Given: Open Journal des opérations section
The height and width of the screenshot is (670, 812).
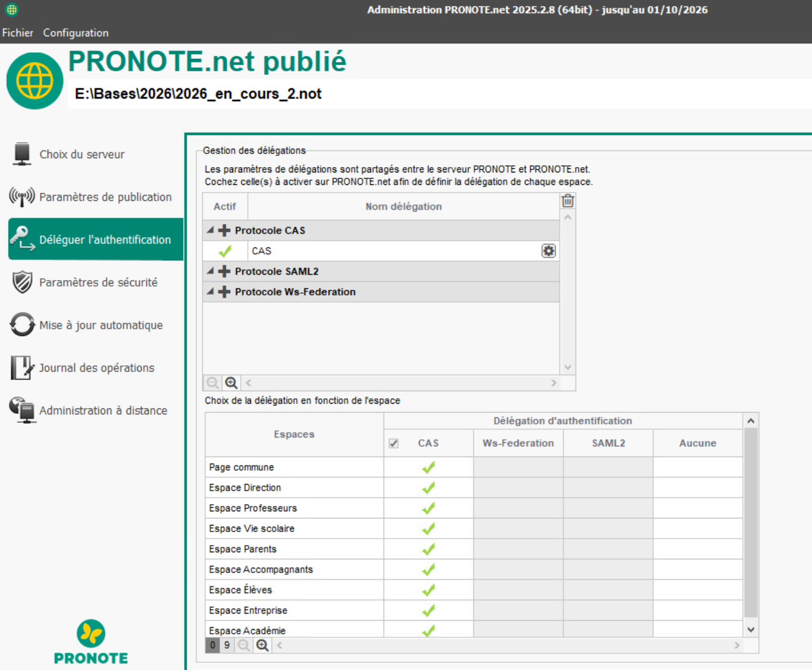Looking at the screenshot, I should (96, 368).
